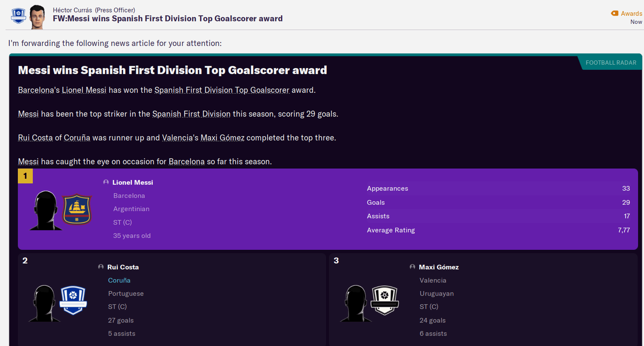Open Valencia link in article text
The width and height of the screenshot is (644, 346).
pos(177,138)
